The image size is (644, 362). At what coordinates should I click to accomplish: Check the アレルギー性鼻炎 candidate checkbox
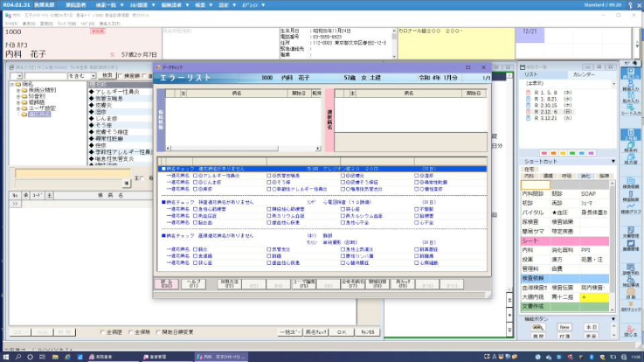(x=195, y=175)
